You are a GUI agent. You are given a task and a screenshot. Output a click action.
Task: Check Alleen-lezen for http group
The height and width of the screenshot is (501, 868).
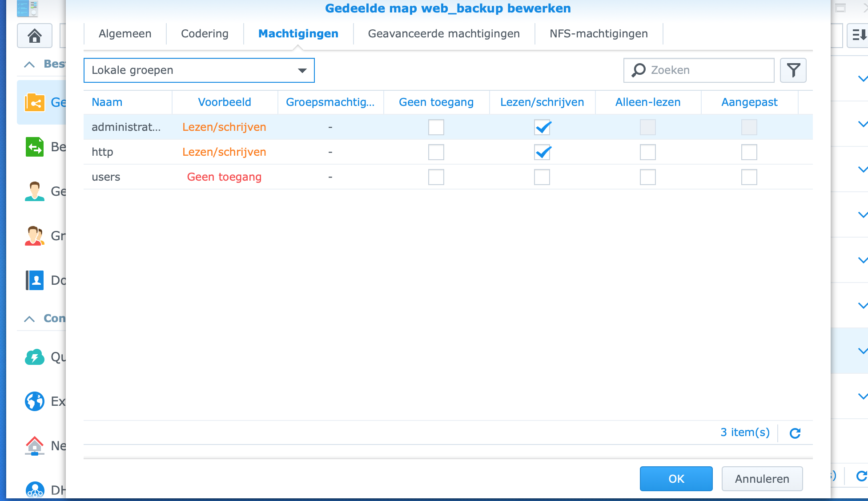click(x=648, y=152)
